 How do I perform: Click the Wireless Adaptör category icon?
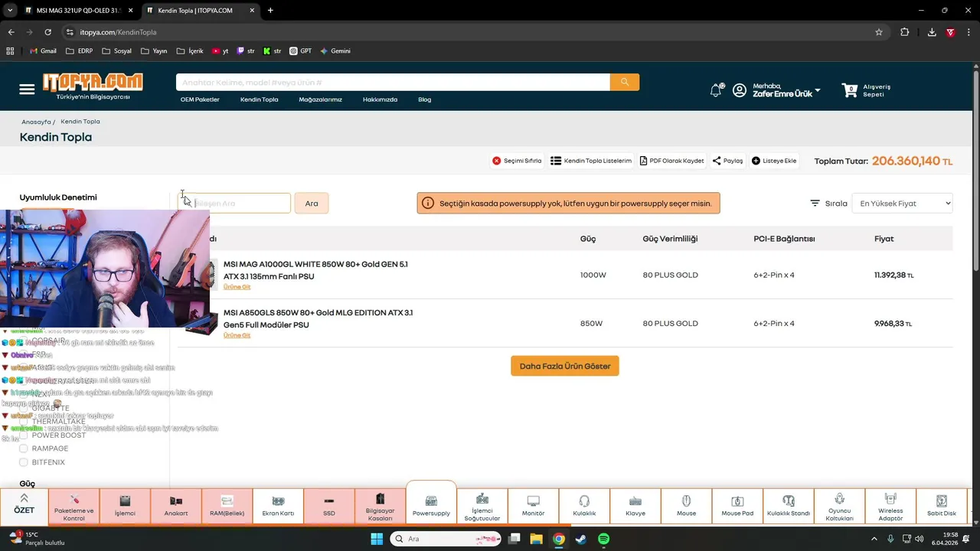(890, 499)
